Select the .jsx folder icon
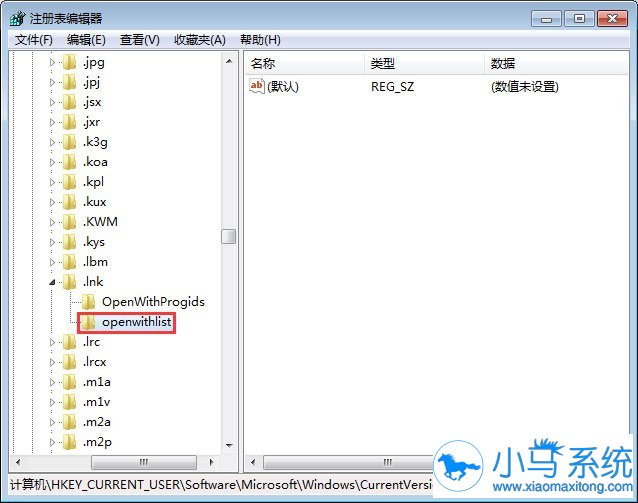The image size is (638, 503). pyautogui.click(x=69, y=102)
